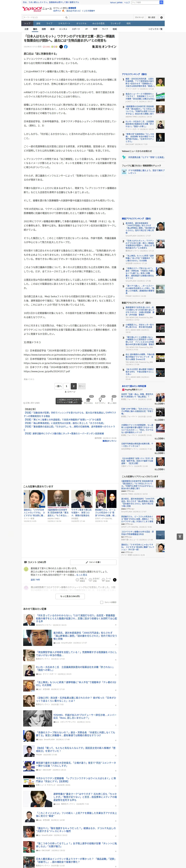
Task: Share the article on X
Action: [61, 47]
